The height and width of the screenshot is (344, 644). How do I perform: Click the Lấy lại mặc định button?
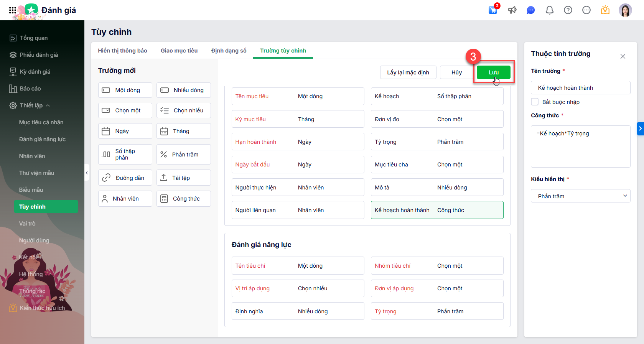(x=408, y=72)
